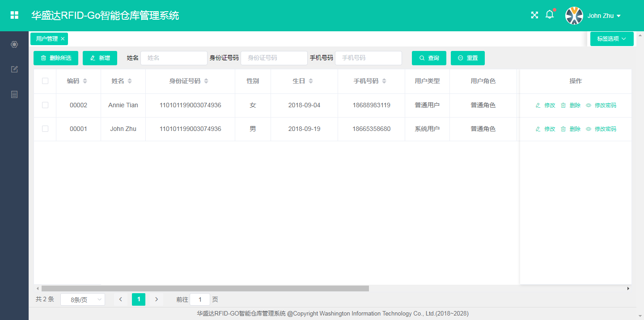Close the 用户管理 tab
The height and width of the screenshot is (320, 644).
(x=63, y=39)
